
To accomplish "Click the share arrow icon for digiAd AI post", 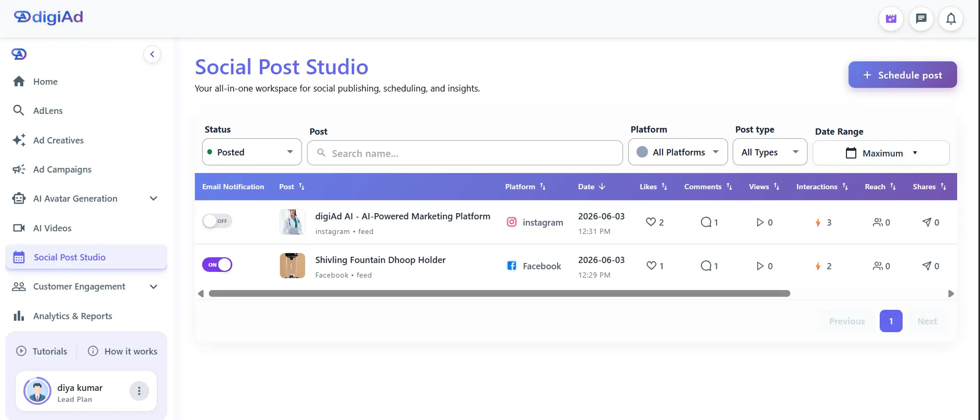I will 926,222.
